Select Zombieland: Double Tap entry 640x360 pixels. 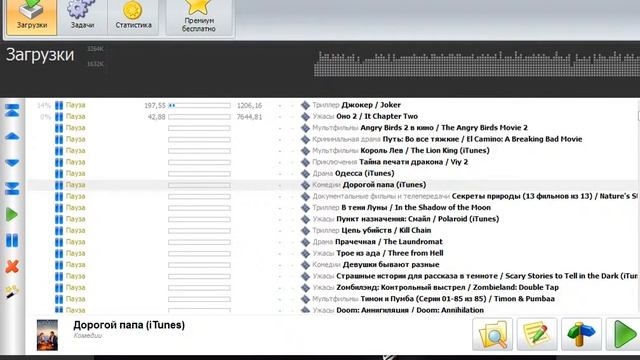coord(447,288)
